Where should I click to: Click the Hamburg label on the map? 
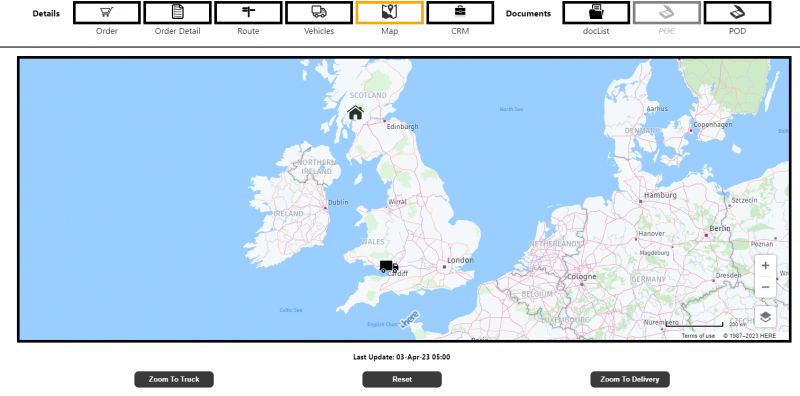(x=660, y=195)
